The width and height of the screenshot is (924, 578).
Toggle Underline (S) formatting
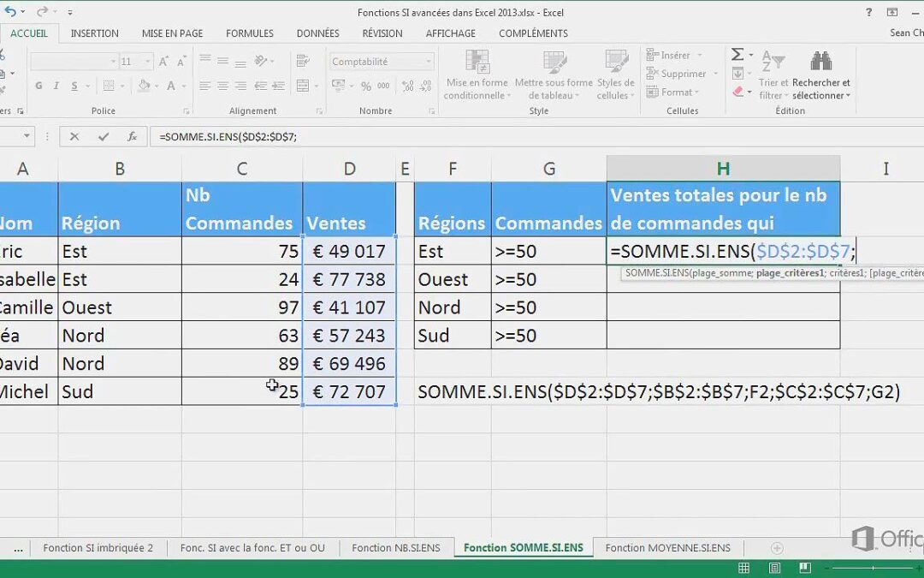(74, 86)
